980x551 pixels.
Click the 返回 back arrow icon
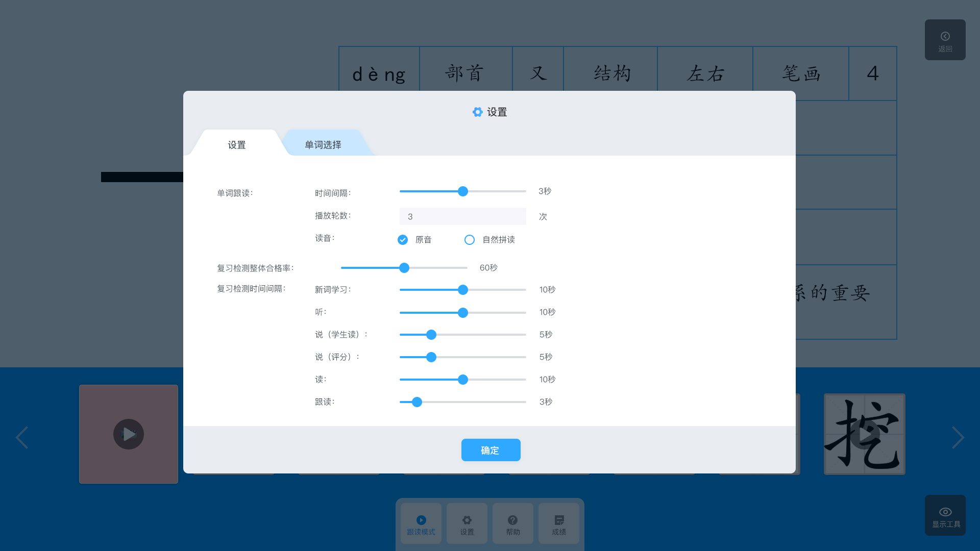(x=945, y=37)
